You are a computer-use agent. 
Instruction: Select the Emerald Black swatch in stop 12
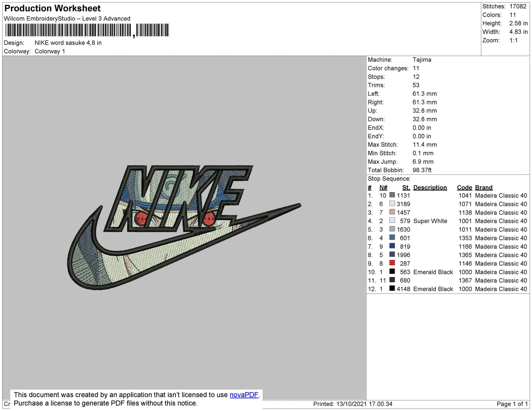point(392,288)
